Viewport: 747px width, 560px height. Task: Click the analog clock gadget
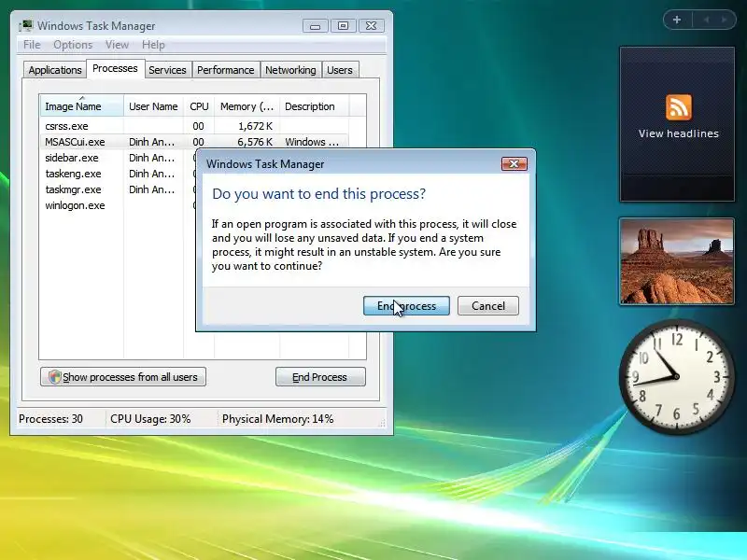click(x=676, y=377)
